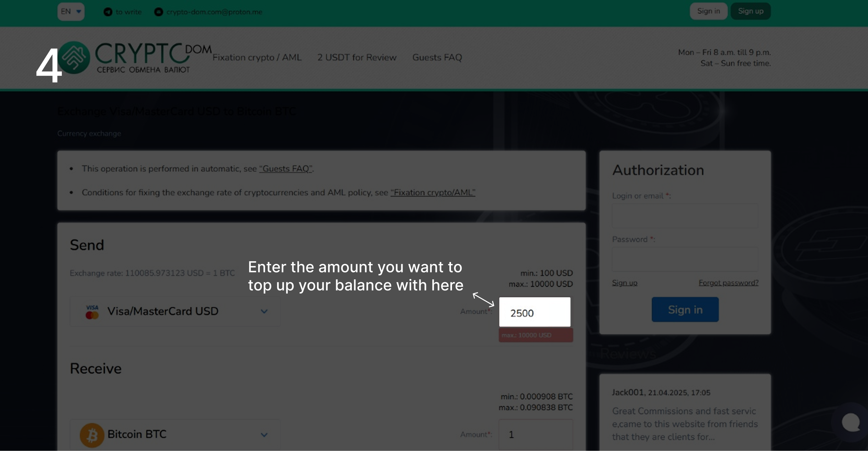
Task: Click the Send amount field with 2500
Action: [535, 312]
